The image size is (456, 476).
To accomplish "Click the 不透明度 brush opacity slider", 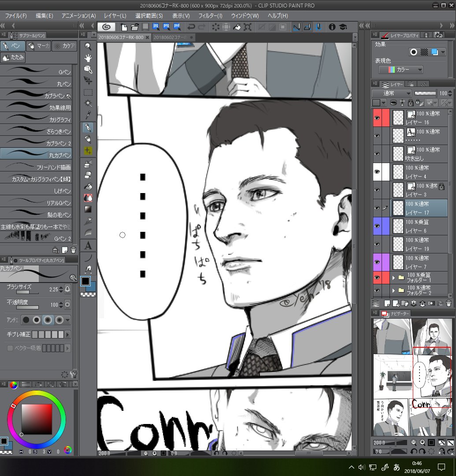I will (27, 308).
